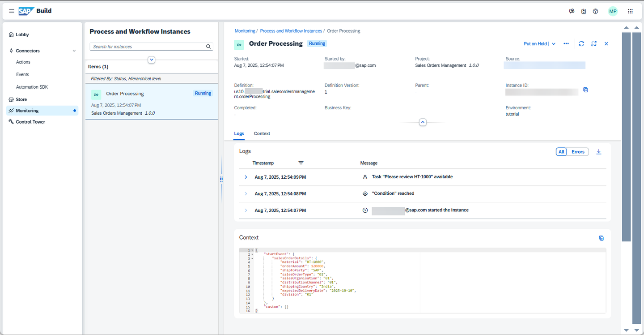Enter full screen mode for details panel

[x=594, y=43]
